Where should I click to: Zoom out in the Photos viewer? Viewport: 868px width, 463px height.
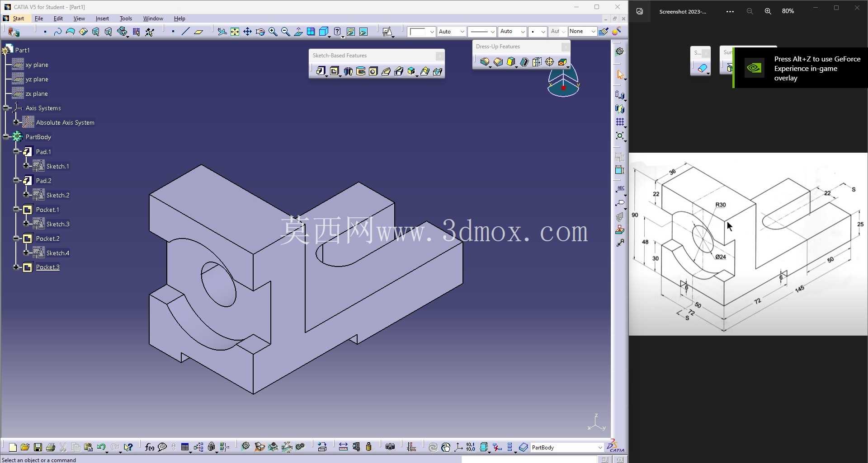(750, 11)
